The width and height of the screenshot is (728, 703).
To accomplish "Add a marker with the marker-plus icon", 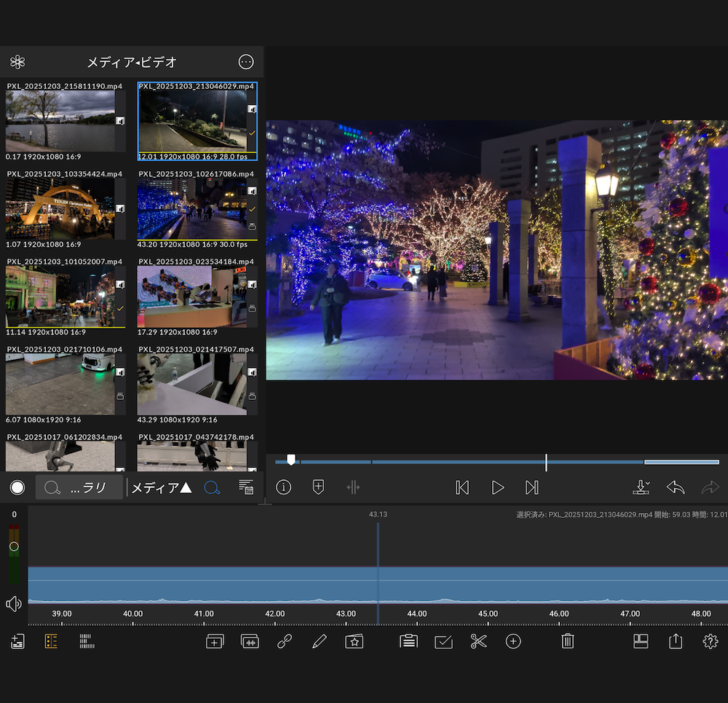I will pos(318,487).
